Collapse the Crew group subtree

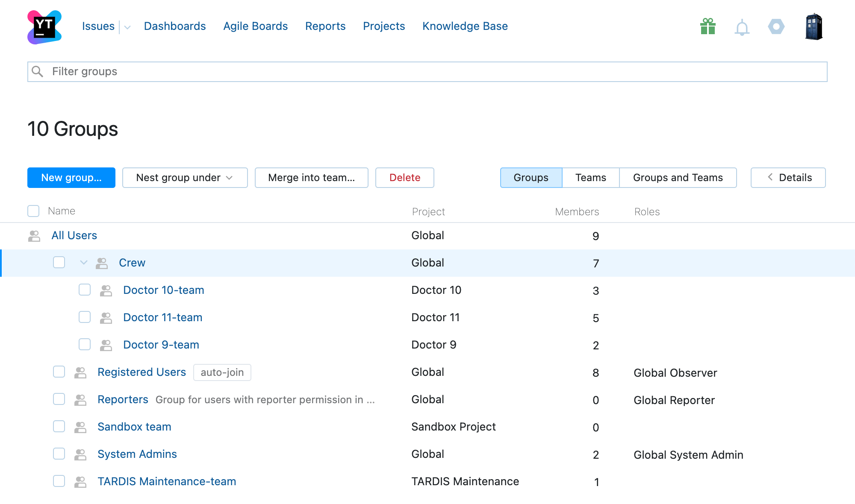(x=83, y=263)
